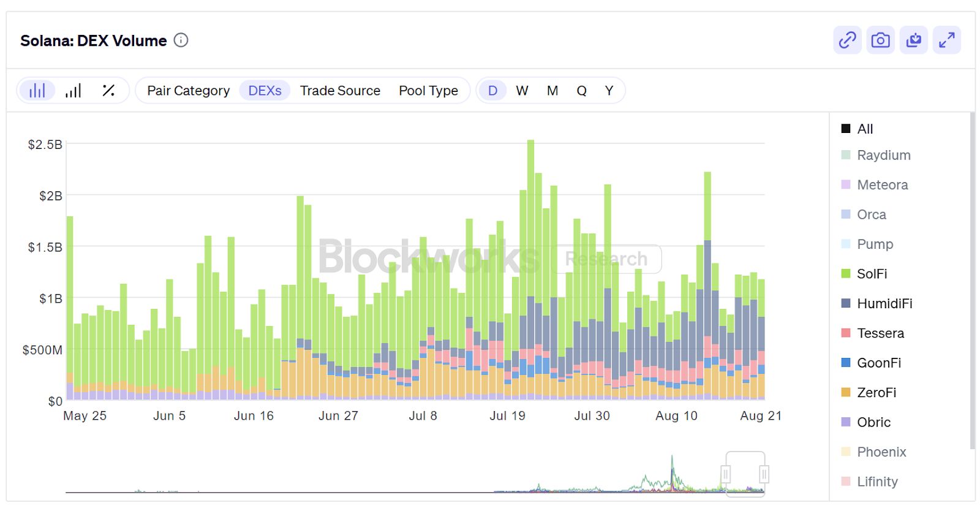Image resolution: width=980 pixels, height=508 pixels.
Task: Toggle HumidiFi series in legend
Action: point(877,303)
